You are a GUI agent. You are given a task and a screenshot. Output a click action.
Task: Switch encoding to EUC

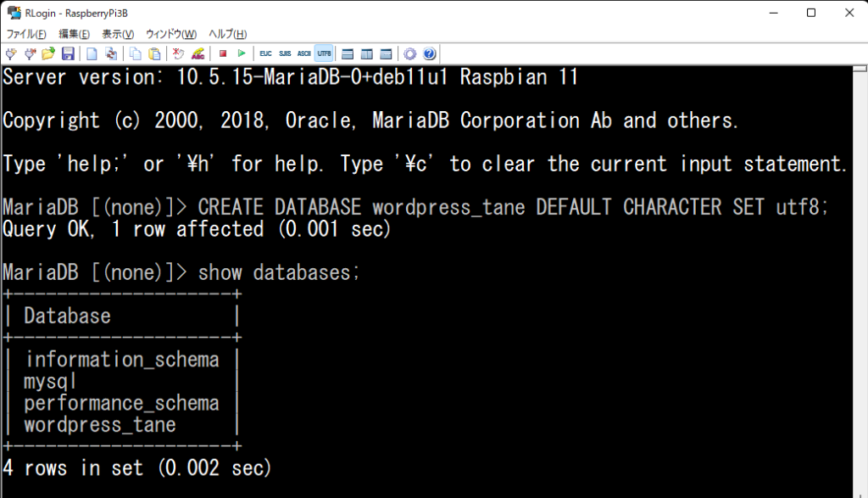pyautogui.click(x=265, y=53)
